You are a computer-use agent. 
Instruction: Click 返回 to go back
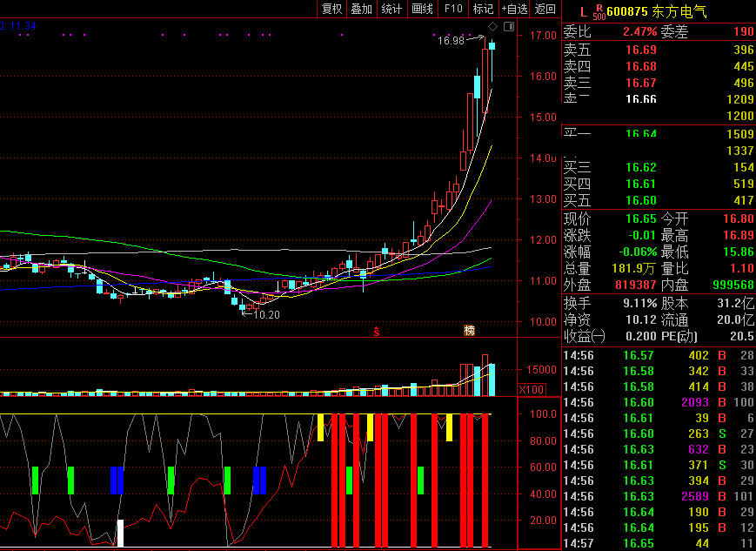pos(545,9)
